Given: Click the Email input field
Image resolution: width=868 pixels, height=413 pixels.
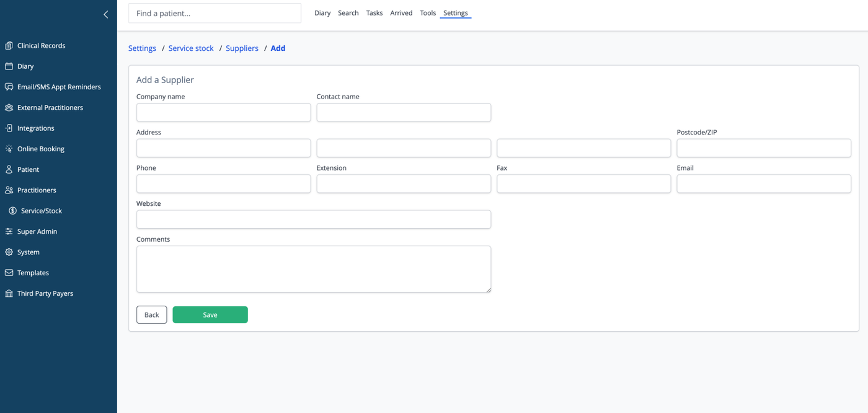Looking at the screenshot, I should point(764,184).
